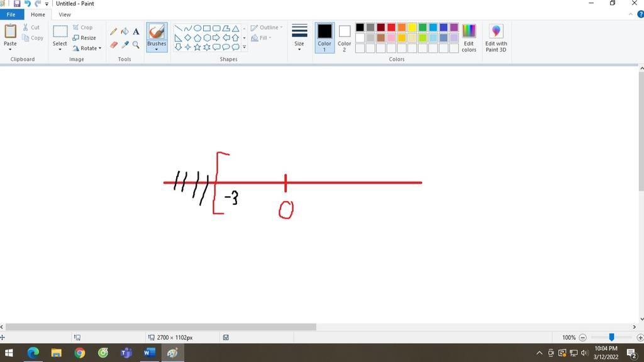
Task: Open File Explorer from taskbar
Action: pos(56,353)
